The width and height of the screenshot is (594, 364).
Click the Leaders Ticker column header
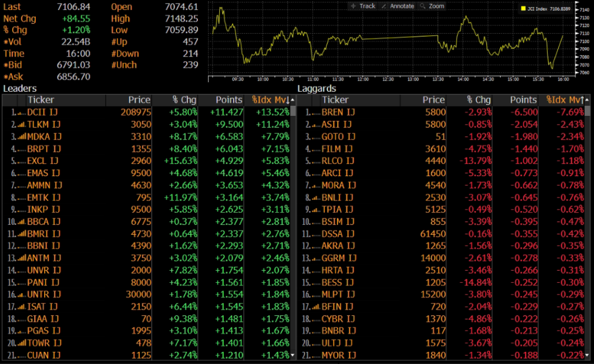click(41, 100)
